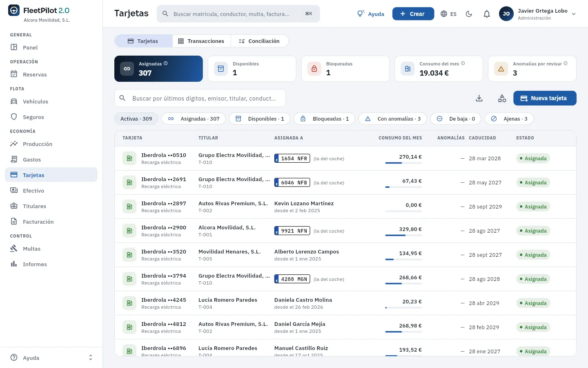Select the Bloqueadas lock card icon
588x368 pixels.
[x=314, y=69]
